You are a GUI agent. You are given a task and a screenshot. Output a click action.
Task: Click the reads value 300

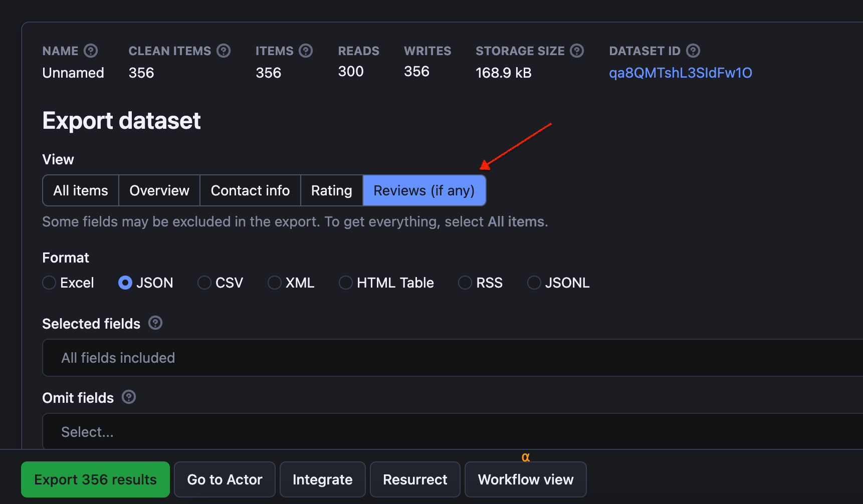pos(351,72)
